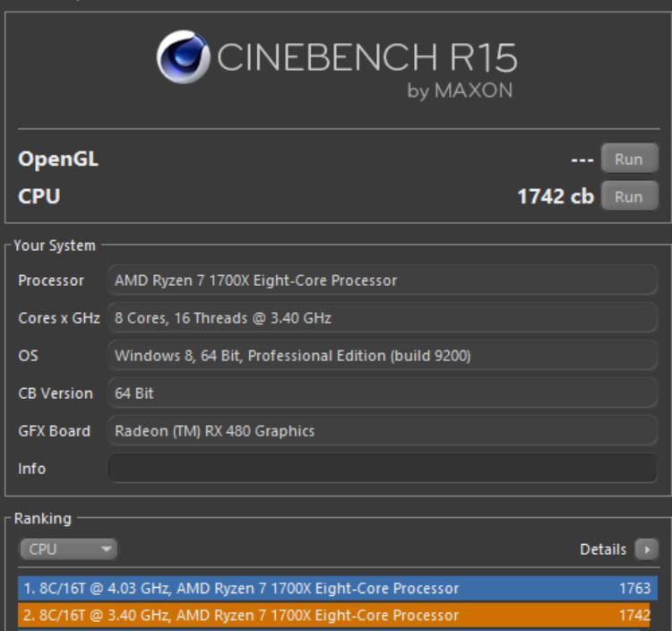Click the "by MAXON" text
672x631 pixels.
pyautogui.click(x=460, y=91)
